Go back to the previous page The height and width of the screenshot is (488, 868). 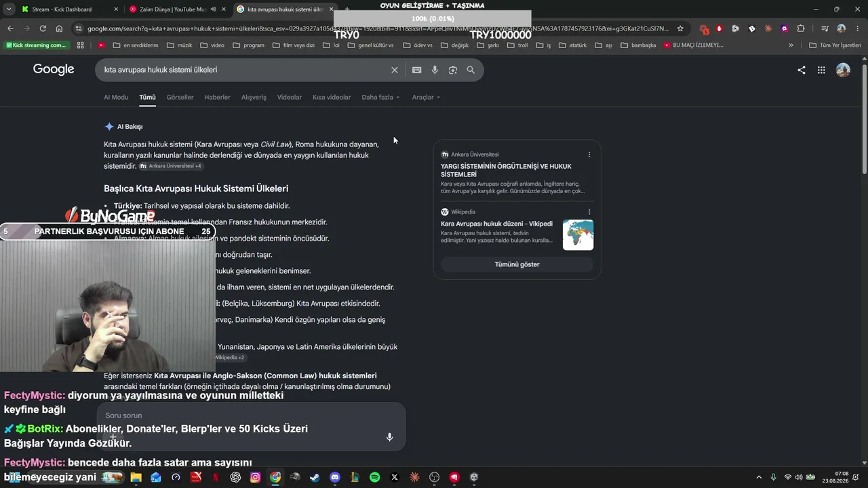(10, 28)
